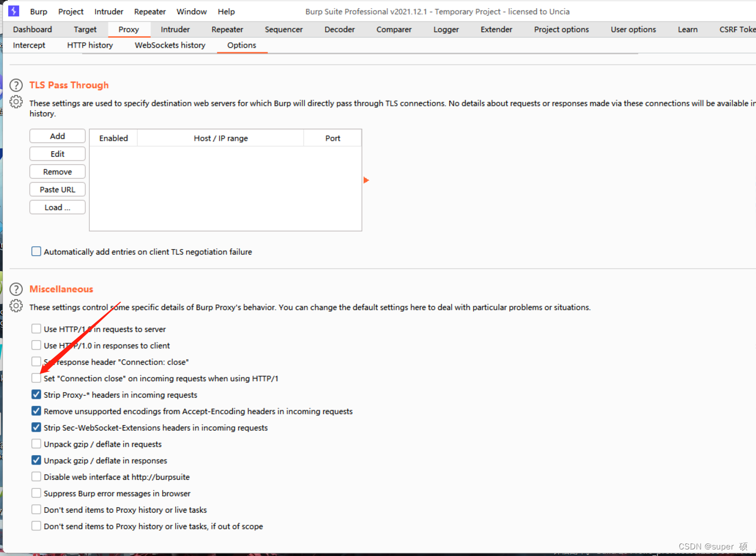
Task: Switch to the Dashboard tab
Action: [x=32, y=30]
